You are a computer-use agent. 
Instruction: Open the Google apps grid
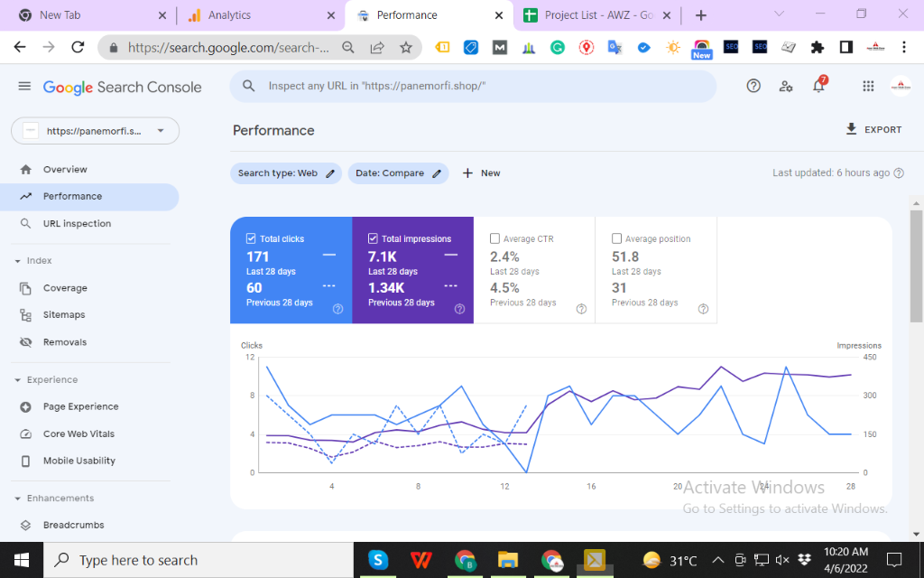click(x=868, y=86)
